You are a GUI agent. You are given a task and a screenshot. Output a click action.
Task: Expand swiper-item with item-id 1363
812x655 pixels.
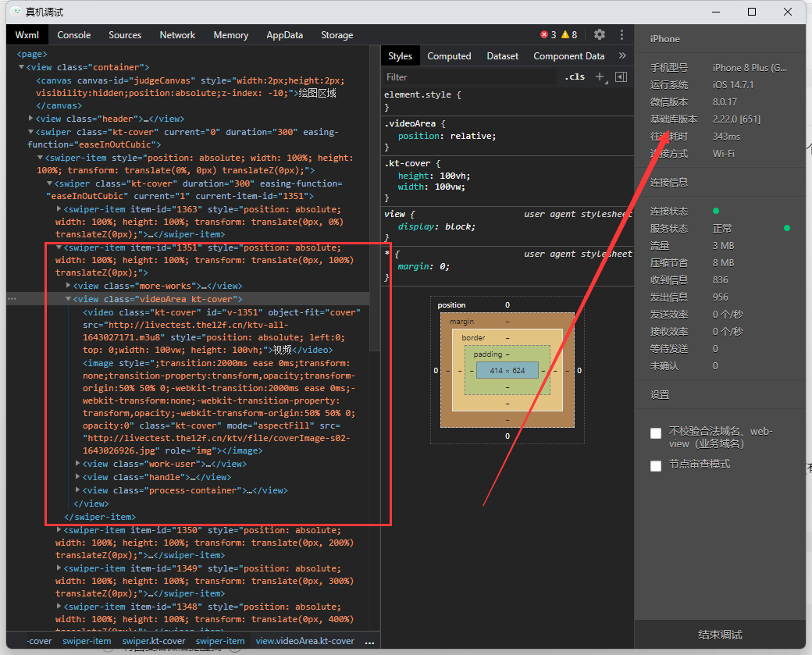point(59,208)
